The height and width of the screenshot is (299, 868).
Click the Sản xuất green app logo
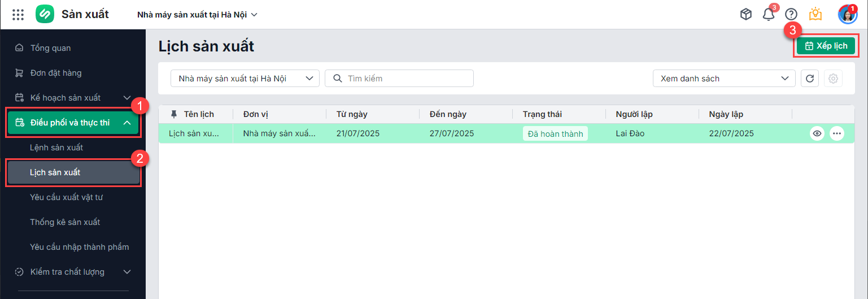45,14
